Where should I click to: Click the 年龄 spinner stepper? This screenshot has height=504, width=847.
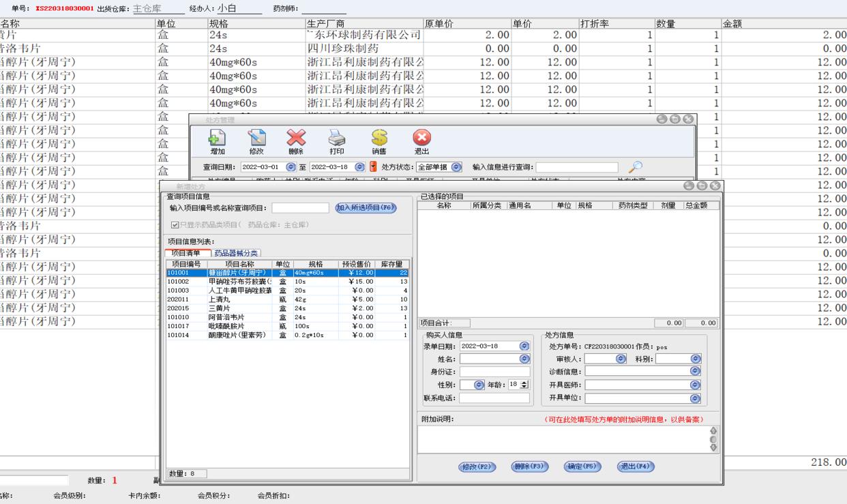tap(524, 385)
